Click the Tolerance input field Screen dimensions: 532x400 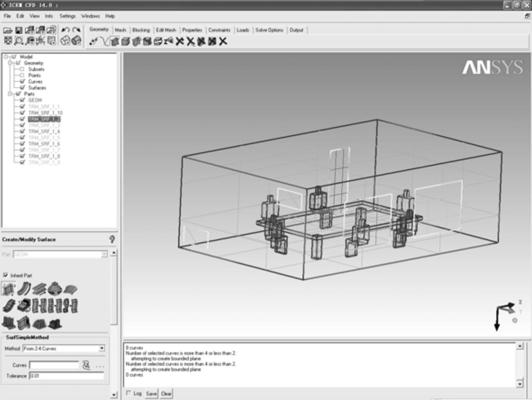66,376
